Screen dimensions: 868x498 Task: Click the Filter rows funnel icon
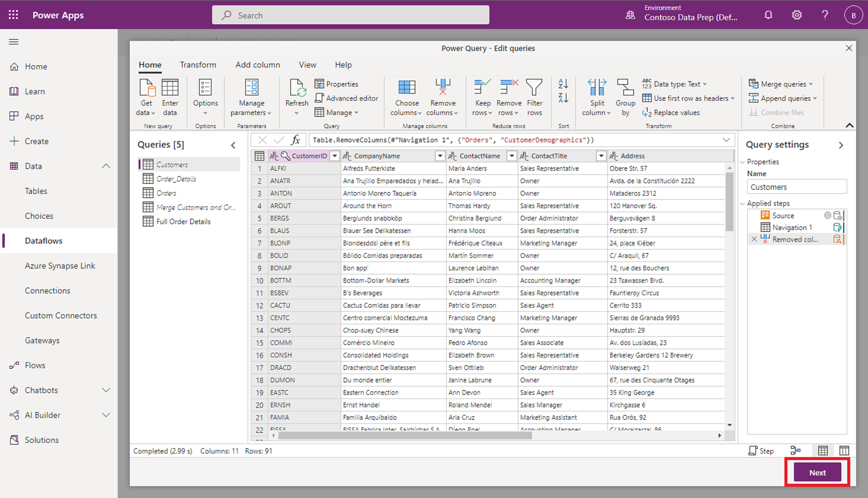(534, 87)
